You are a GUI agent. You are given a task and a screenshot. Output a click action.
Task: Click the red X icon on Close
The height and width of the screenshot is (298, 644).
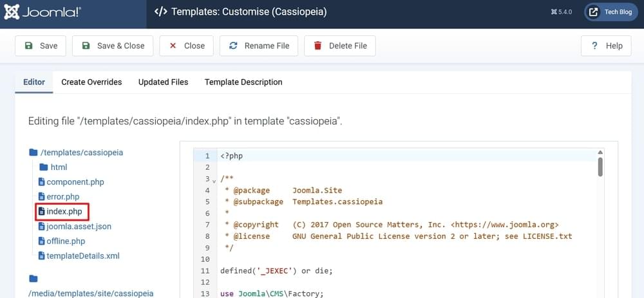point(173,46)
